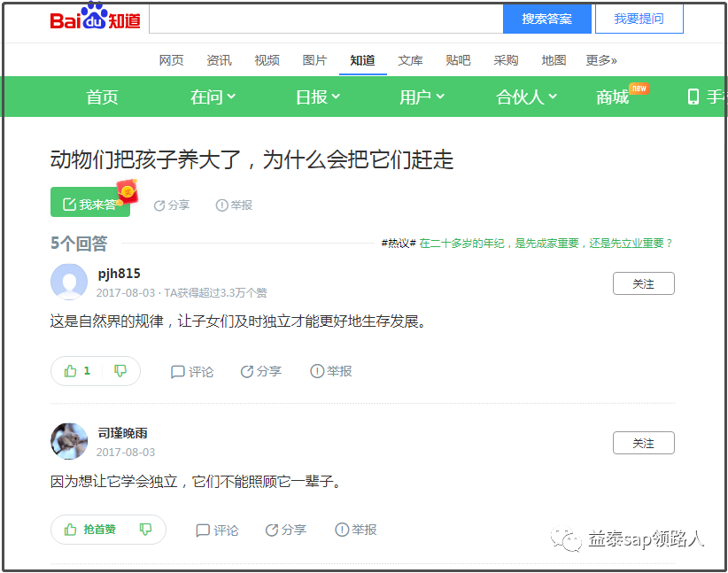Click the Baidu Zhidao logo
Screen dimensions: 728x573
point(95,17)
